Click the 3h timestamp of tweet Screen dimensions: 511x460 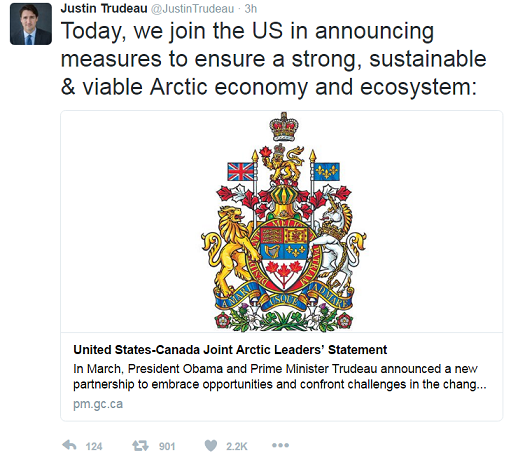(x=251, y=9)
